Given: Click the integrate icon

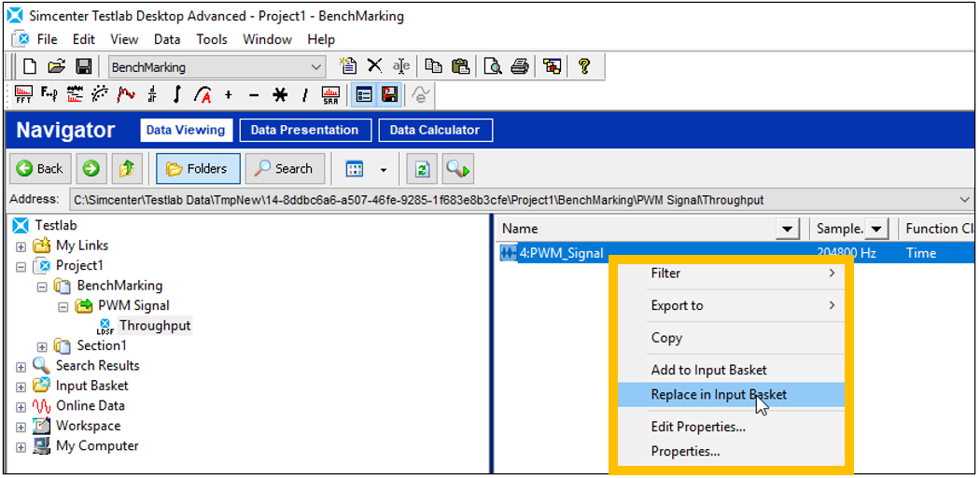Looking at the screenshot, I should tap(177, 95).
